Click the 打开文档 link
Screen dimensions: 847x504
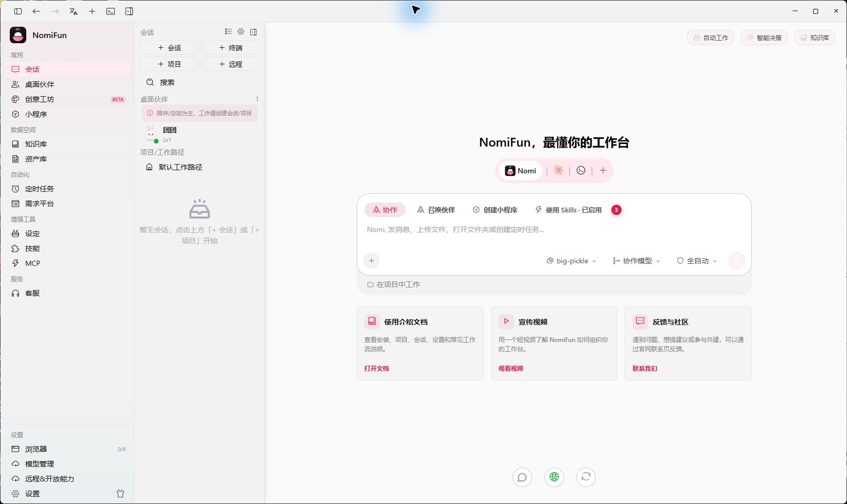click(377, 369)
